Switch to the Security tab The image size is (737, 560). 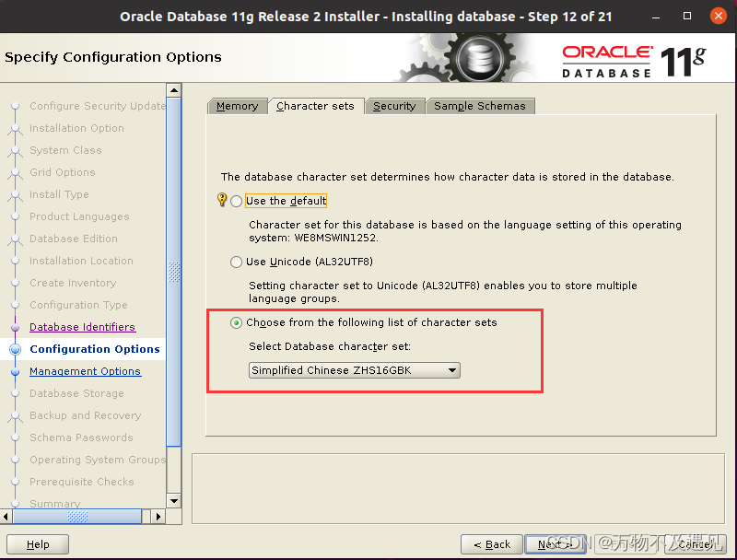pos(394,106)
